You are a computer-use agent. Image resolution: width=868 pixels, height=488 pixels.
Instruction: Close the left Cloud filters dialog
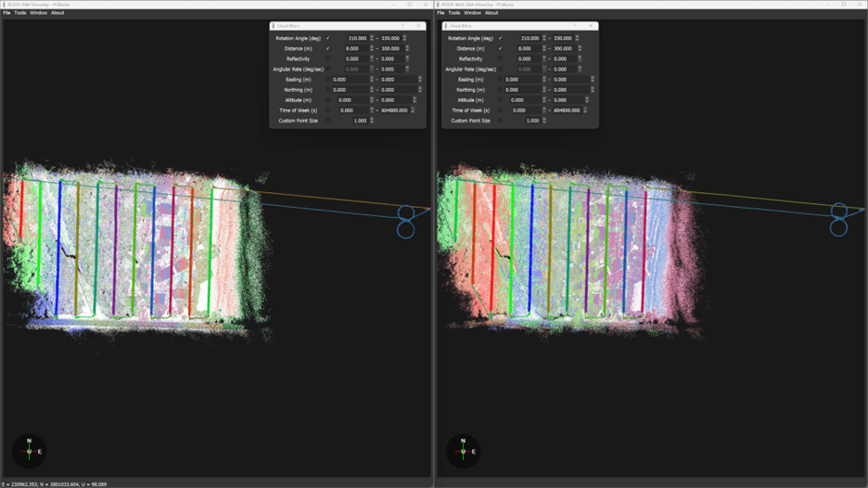[418, 26]
